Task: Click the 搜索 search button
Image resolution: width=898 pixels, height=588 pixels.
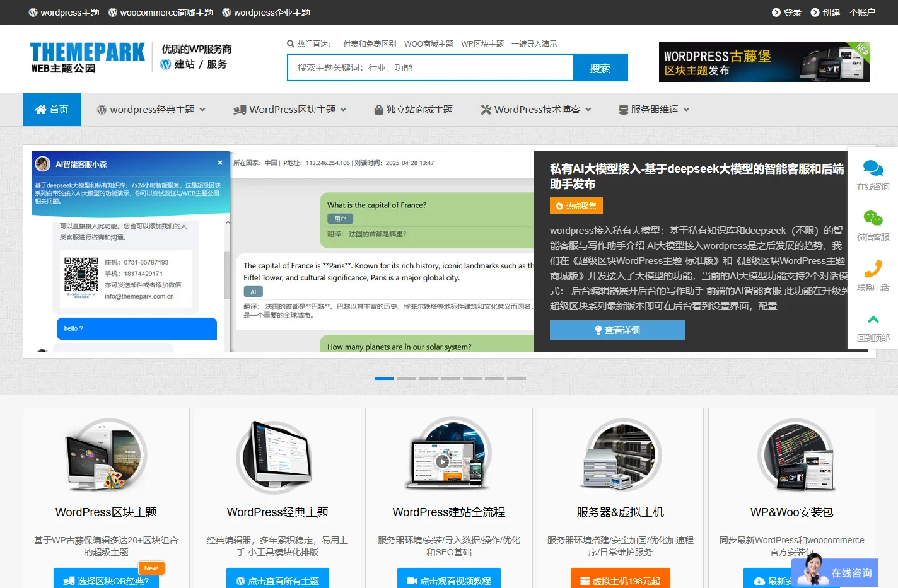Action: pos(600,68)
